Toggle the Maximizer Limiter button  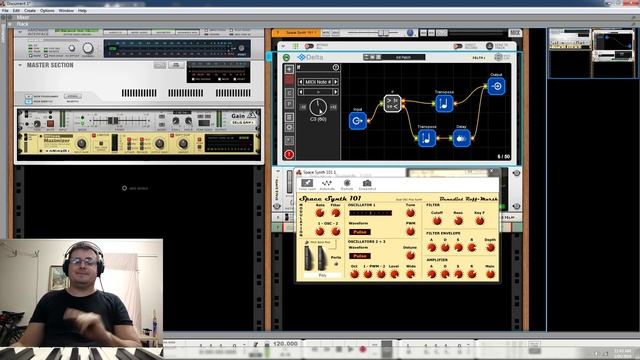point(93,136)
